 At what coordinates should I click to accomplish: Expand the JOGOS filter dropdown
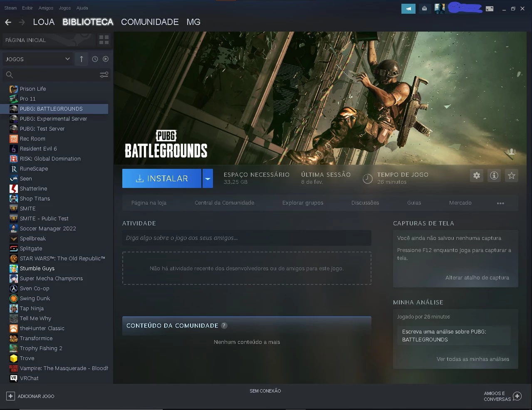[x=38, y=59]
